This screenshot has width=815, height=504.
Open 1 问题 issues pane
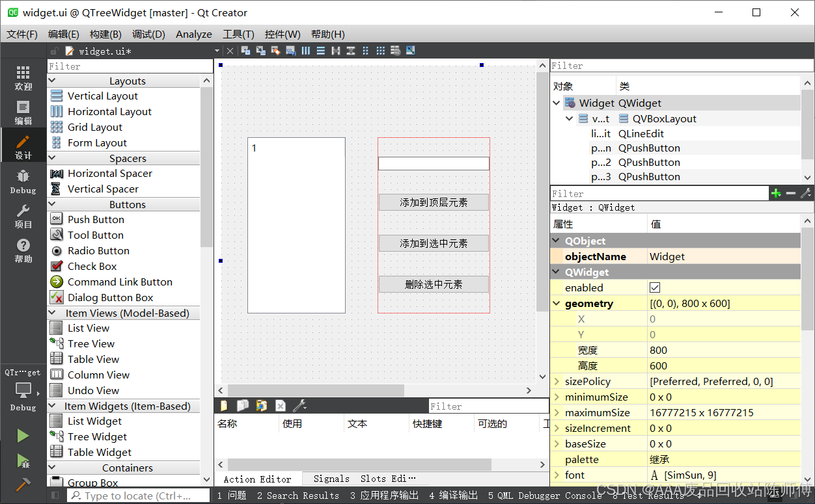(x=232, y=496)
